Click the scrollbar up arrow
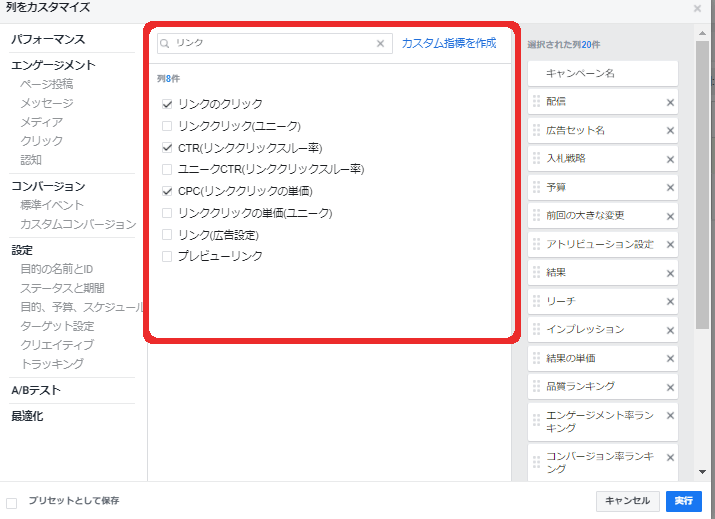The width and height of the screenshot is (715, 519). tap(702, 33)
